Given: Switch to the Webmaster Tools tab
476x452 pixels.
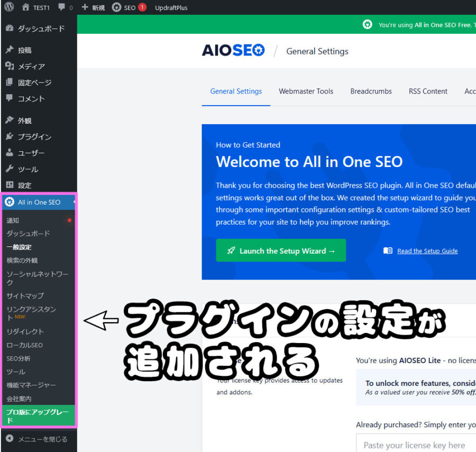Looking at the screenshot, I should coord(306,91).
